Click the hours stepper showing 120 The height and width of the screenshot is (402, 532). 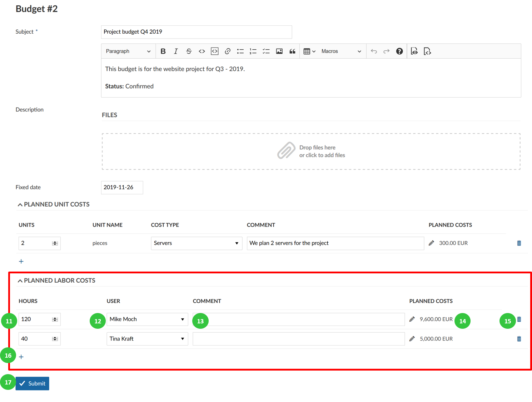coord(39,319)
